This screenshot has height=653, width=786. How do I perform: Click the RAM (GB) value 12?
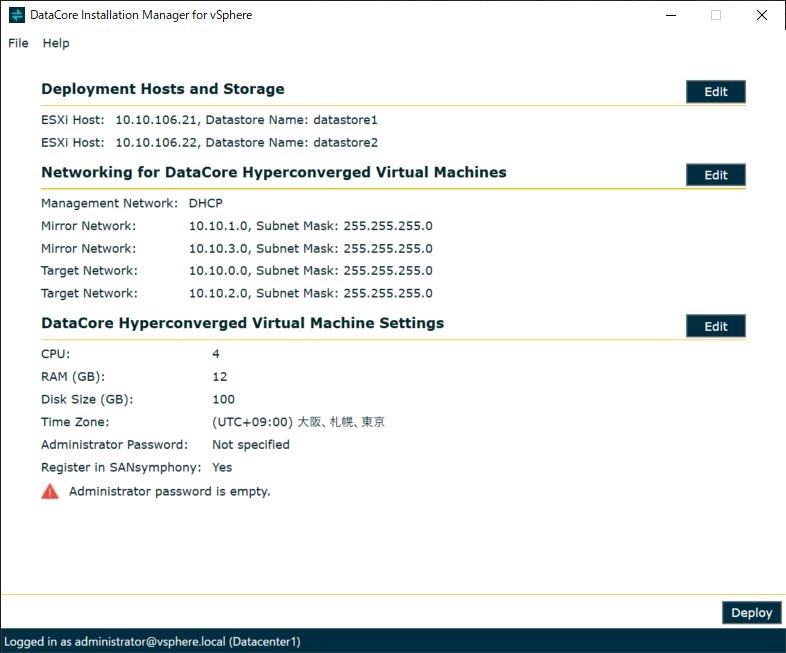click(220, 376)
